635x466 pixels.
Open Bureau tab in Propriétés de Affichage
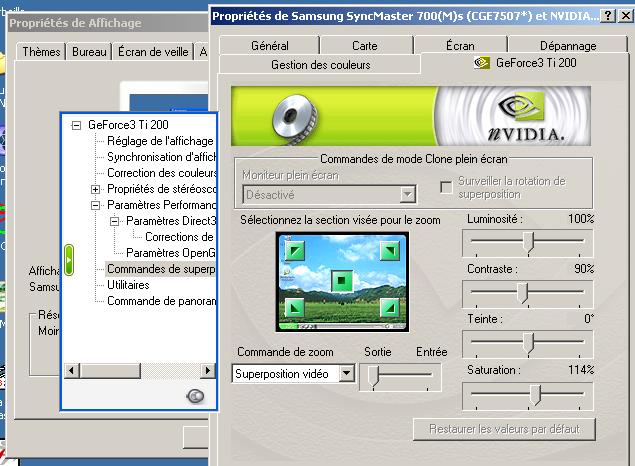click(x=89, y=52)
